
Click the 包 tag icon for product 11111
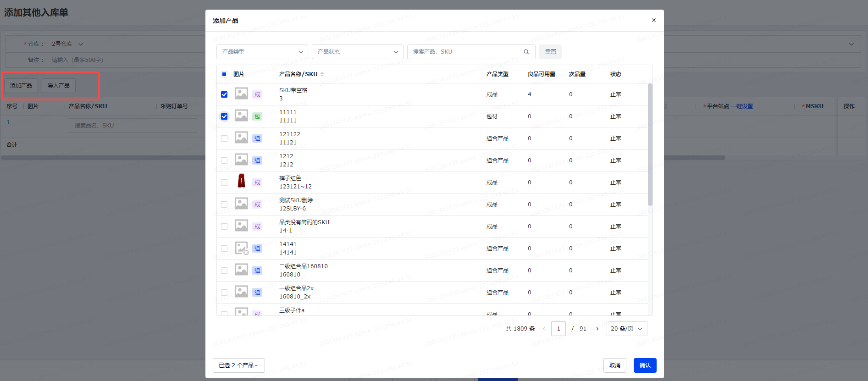point(257,116)
